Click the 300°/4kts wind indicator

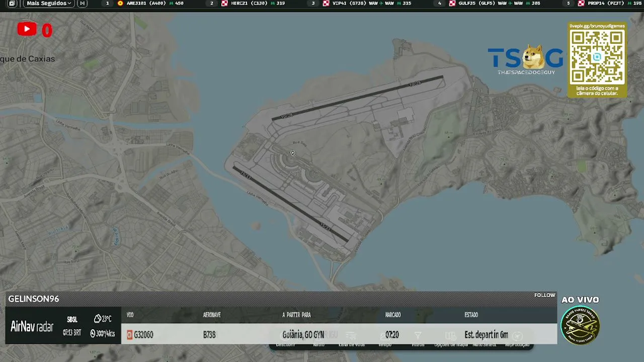(103, 333)
